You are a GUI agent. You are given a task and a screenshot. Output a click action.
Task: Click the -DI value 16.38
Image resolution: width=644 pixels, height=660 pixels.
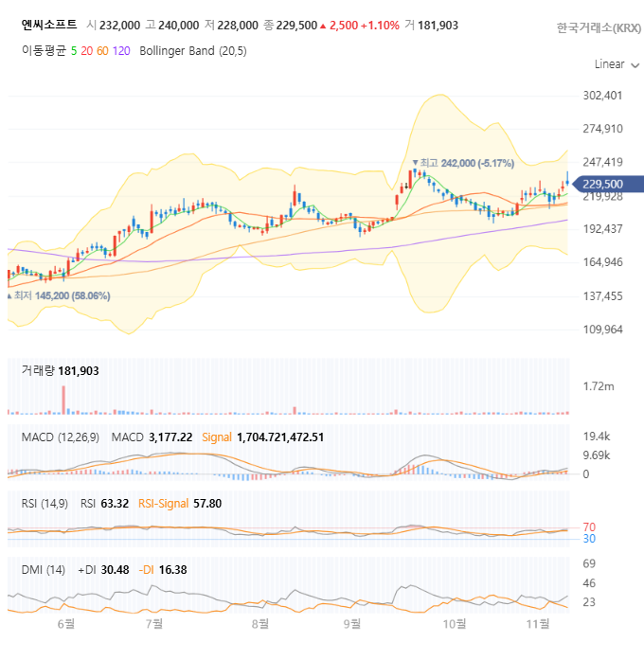[x=172, y=570]
